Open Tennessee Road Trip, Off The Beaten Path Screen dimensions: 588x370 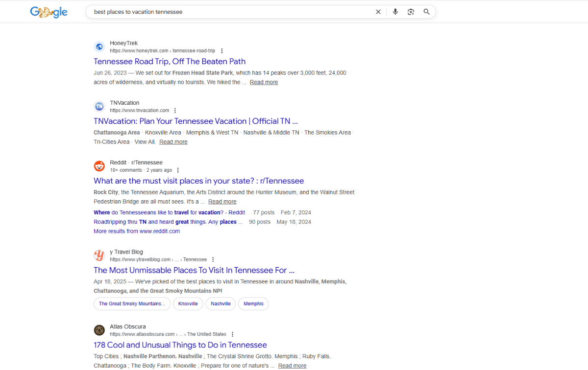coord(170,61)
